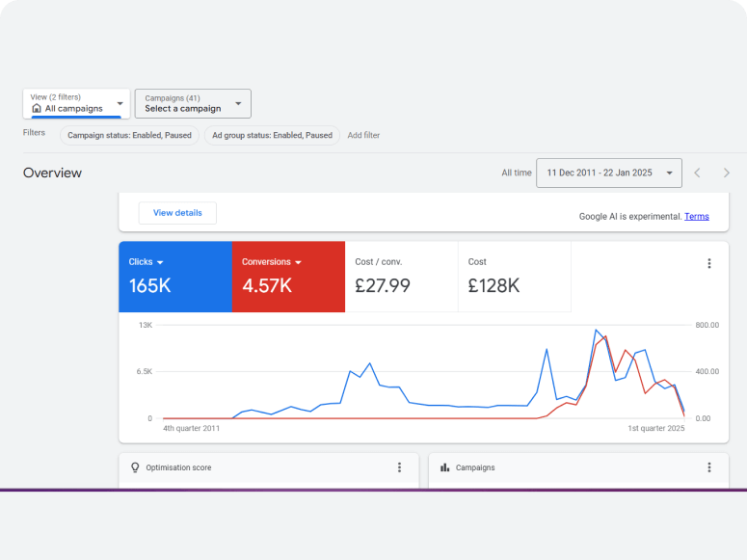This screenshot has width=747, height=560.
Task: Open the Campaigns card three-dot menu
Action: pos(708,467)
